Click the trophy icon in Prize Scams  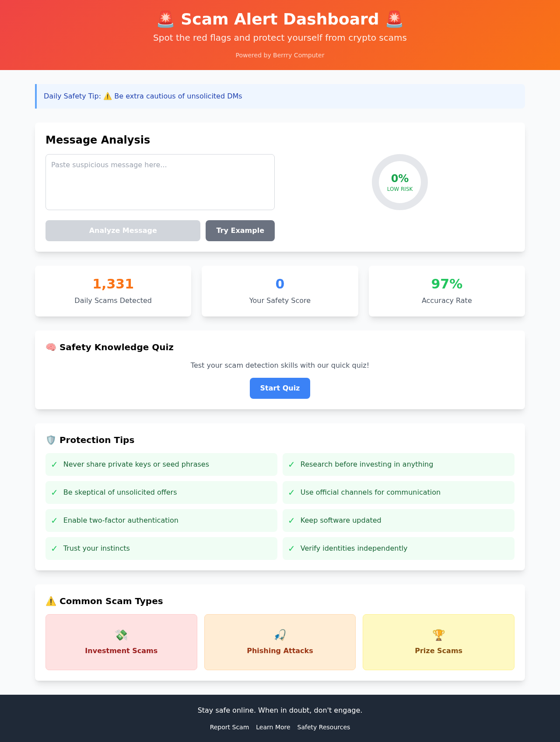[x=438, y=635]
